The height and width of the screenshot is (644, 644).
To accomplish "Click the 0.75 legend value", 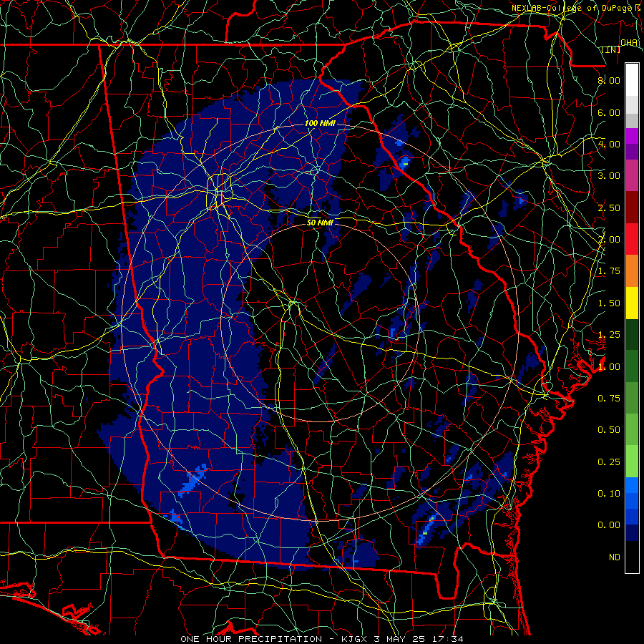I will pos(609,399).
